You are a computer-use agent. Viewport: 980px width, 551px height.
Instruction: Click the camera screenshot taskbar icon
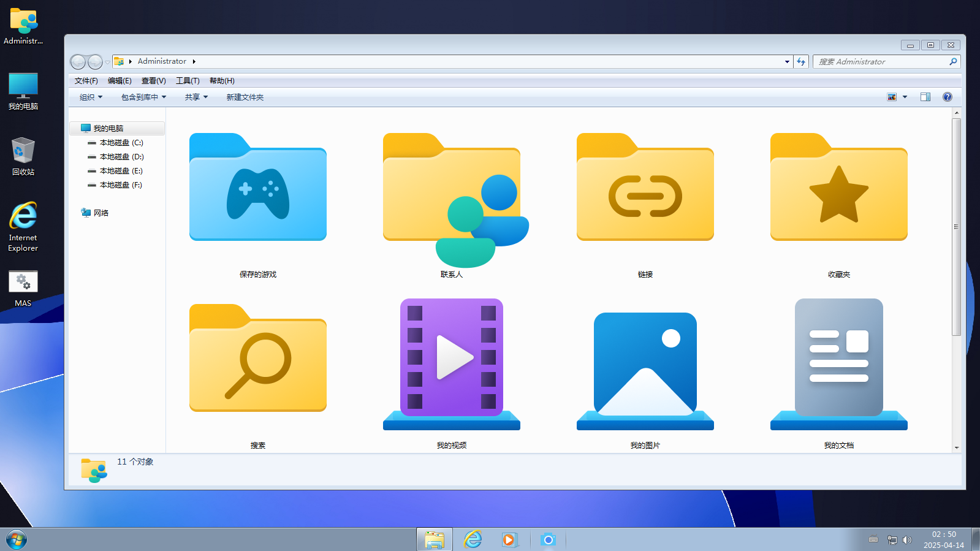click(548, 539)
